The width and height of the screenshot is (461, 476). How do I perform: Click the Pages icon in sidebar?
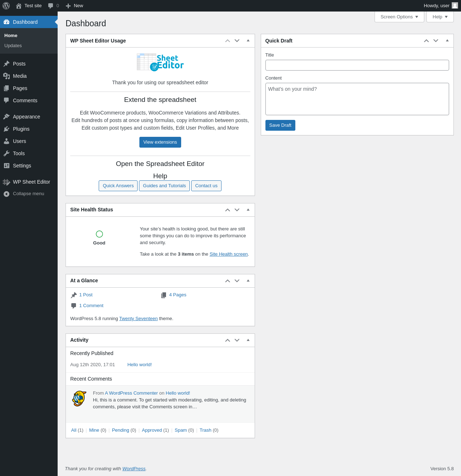tap(6, 88)
